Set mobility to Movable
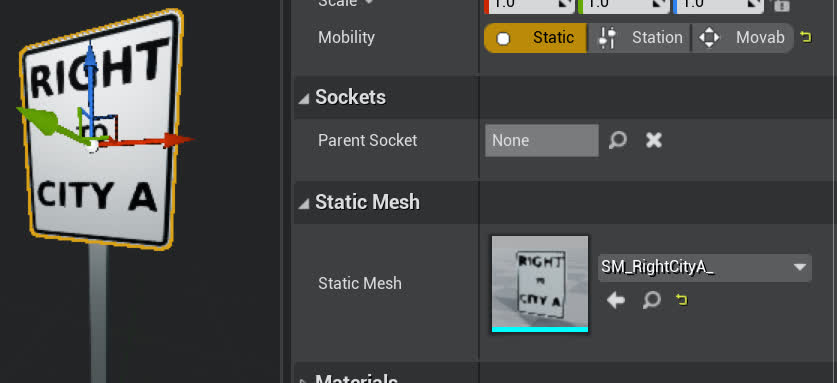 pos(743,37)
